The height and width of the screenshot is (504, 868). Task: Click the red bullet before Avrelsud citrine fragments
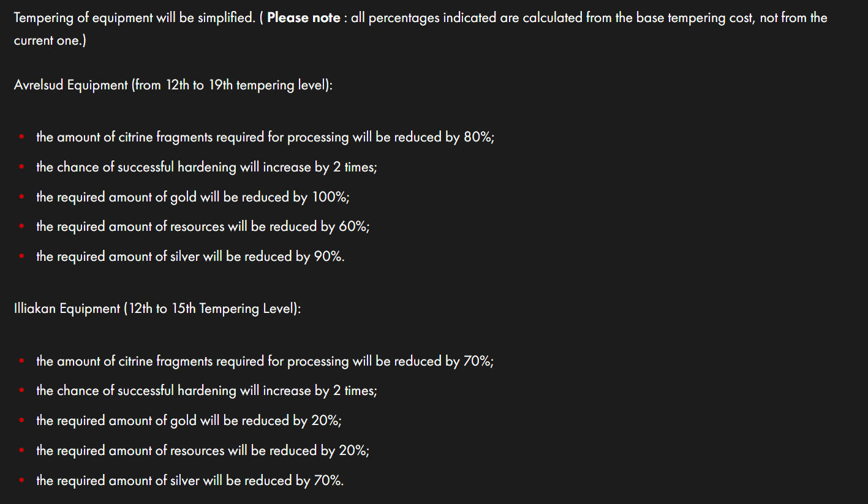(x=21, y=137)
